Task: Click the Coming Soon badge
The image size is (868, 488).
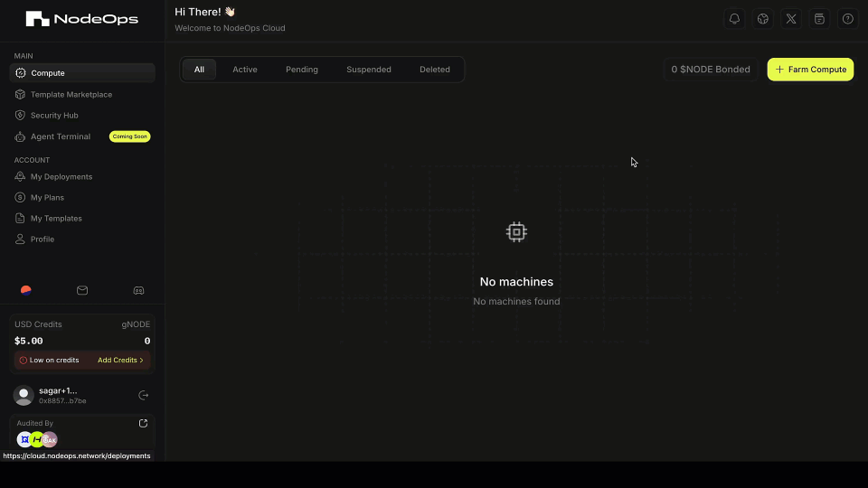Action: coord(129,136)
